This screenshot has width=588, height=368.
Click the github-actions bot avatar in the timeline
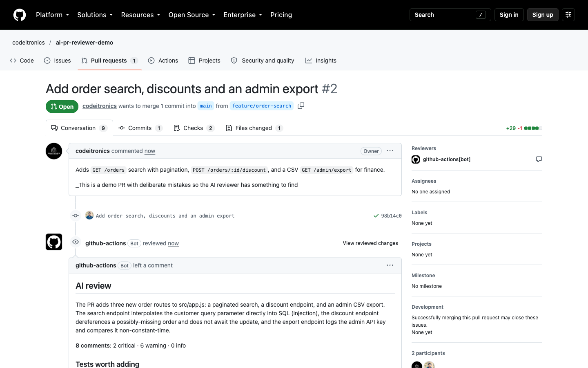[54, 242]
